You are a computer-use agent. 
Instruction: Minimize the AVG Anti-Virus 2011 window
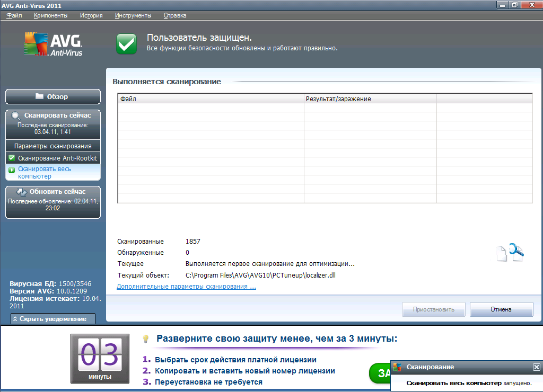(x=503, y=5)
